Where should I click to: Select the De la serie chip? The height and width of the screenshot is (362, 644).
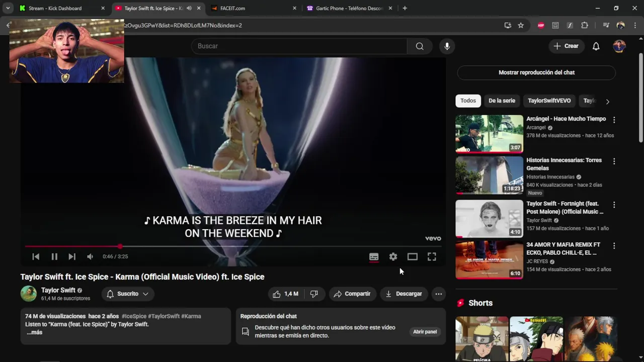(x=502, y=101)
